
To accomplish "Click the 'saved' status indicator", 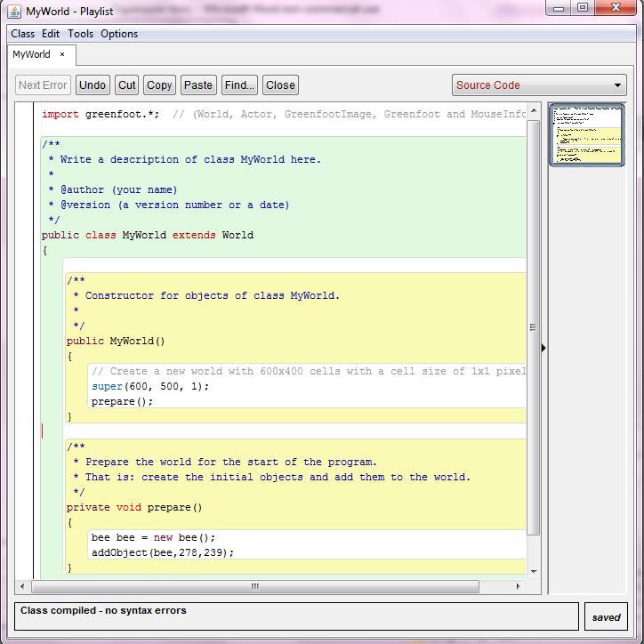I will pyautogui.click(x=607, y=616).
